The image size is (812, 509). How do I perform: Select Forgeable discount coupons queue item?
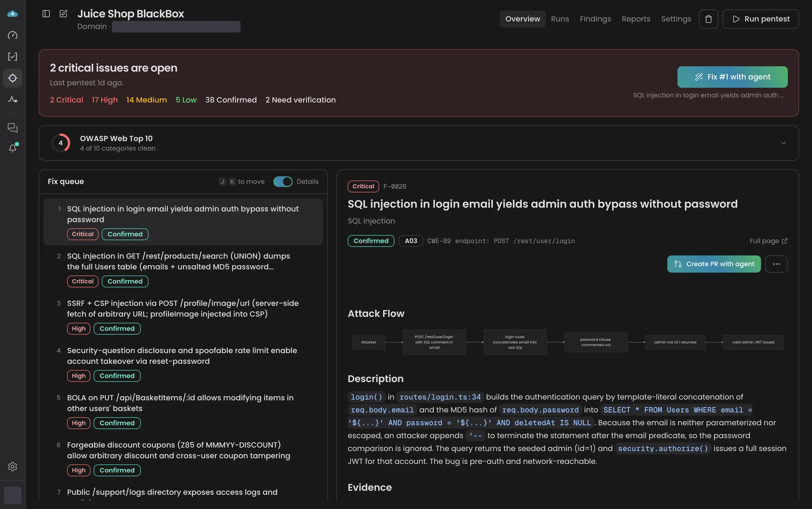click(x=183, y=457)
